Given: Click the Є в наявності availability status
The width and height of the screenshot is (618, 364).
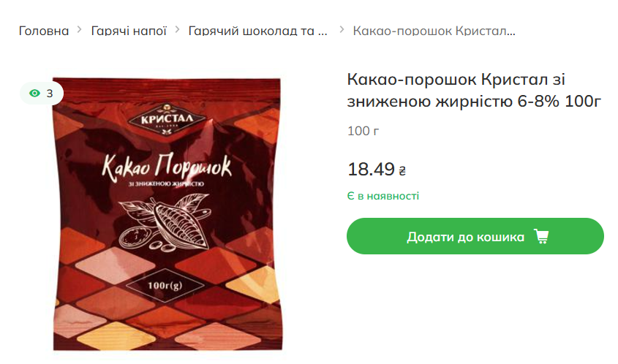Looking at the screenshot, I should 383,196.
